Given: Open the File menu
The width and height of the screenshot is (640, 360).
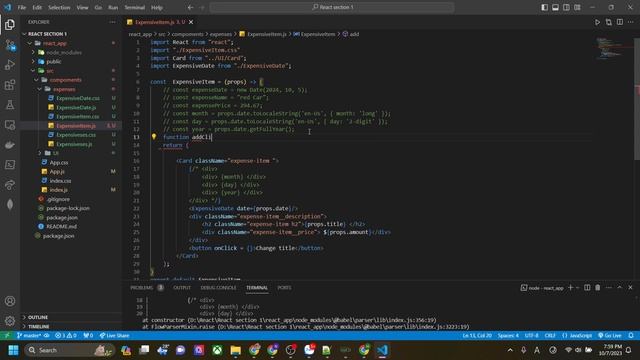Looking at the screenshot, I should [x=22, y=7].
